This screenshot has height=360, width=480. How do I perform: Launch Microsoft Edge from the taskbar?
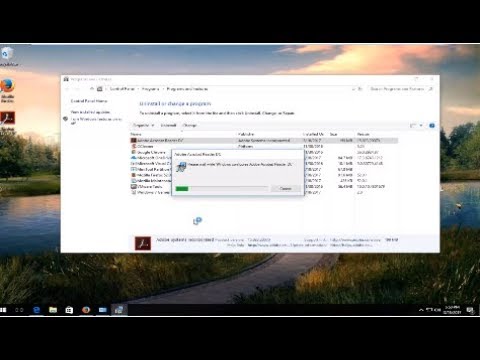(36, 310)
